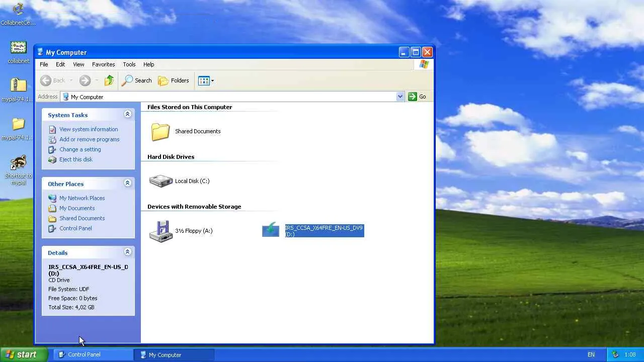Select the collabnet desktop icon
644x362 pixels.
[x=18, y=52]
